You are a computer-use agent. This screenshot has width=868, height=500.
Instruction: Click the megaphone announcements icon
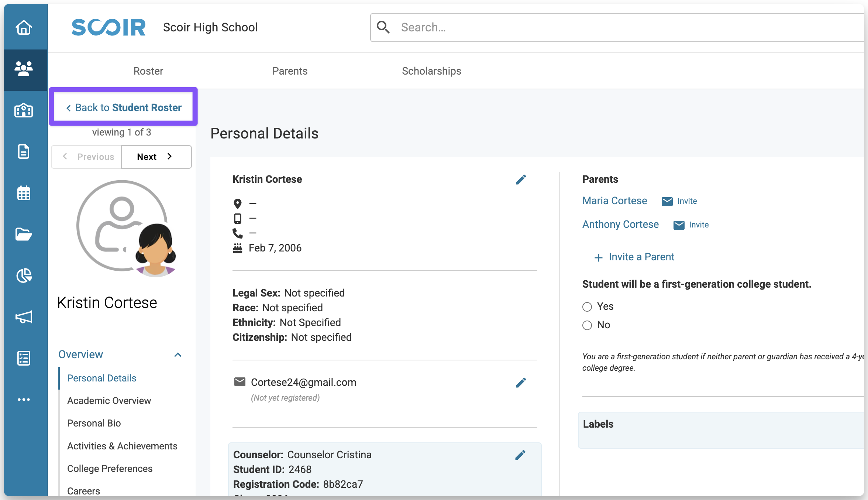click(24, 317)
